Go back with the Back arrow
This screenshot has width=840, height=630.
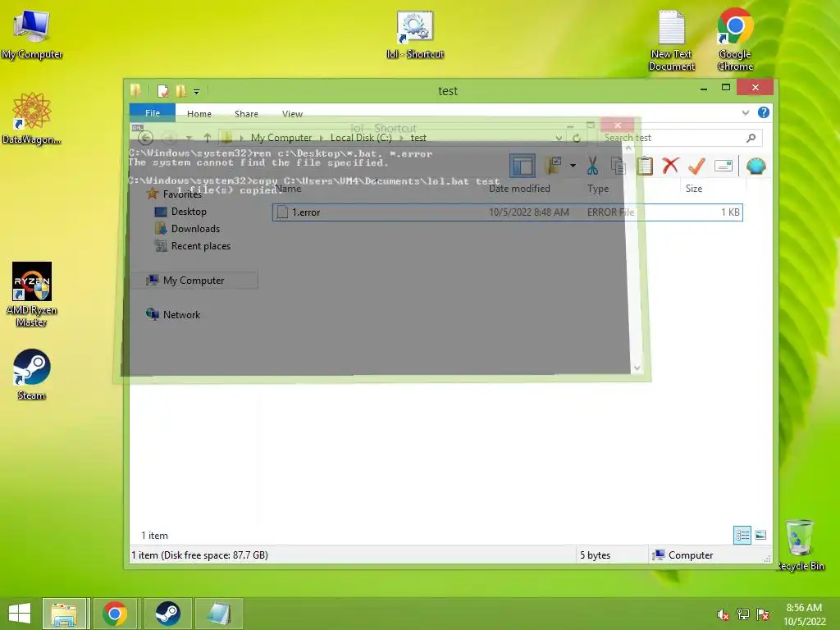(146, 138)
